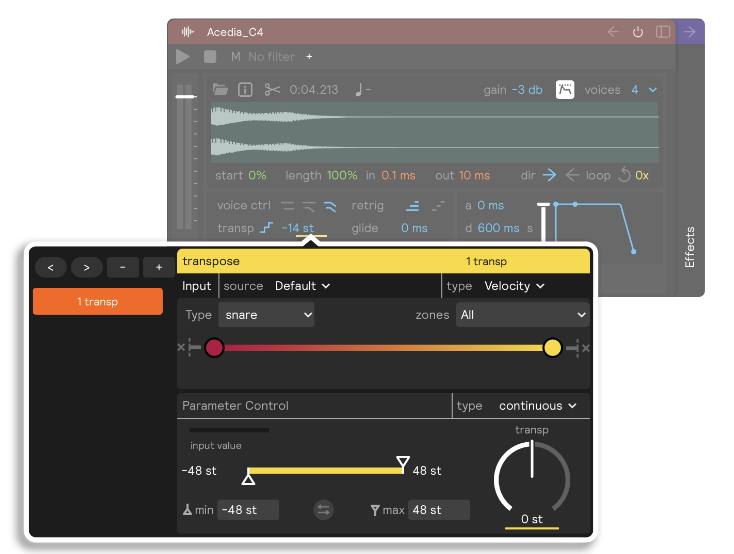Click the decay 600 ms value
This screenshot has width=734, height=554.
(499, 228)
